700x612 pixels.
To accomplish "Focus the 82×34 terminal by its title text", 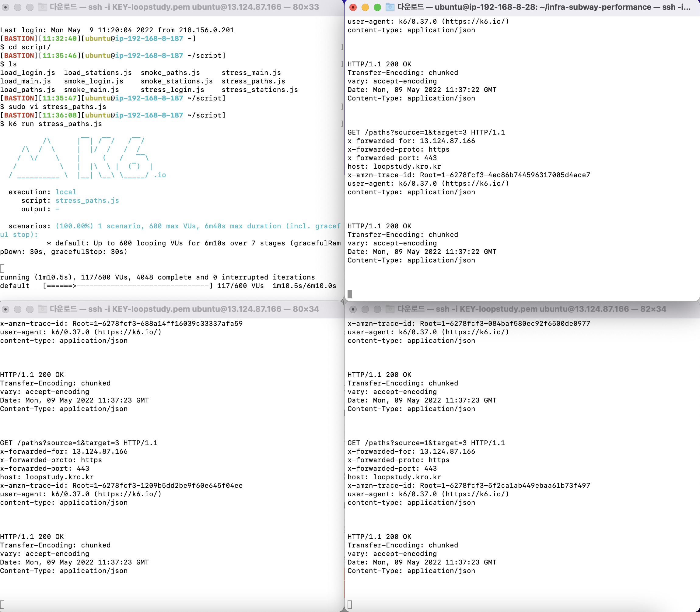I will 532,309.
